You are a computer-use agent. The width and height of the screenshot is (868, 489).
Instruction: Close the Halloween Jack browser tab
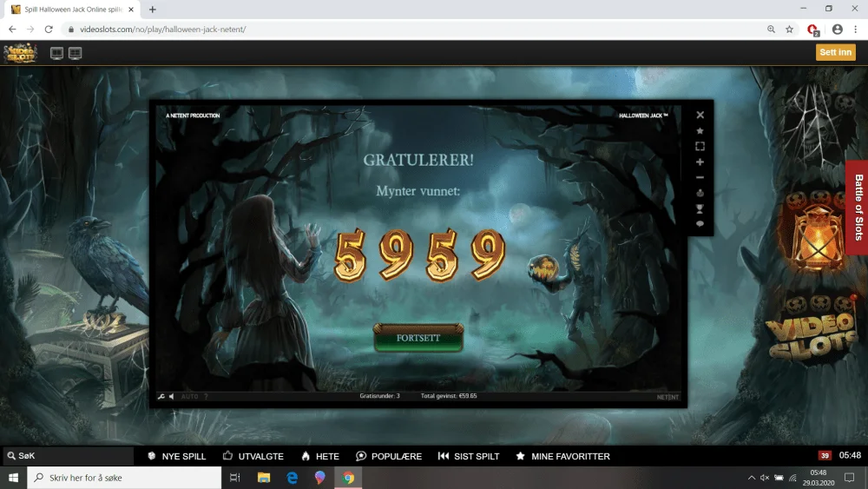(x=131, y=10)
